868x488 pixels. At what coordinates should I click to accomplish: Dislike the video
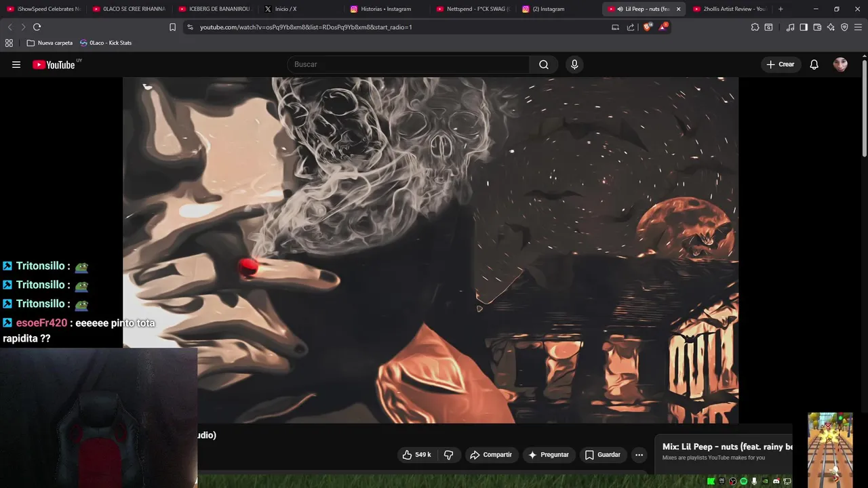click(x=448, y=455)
